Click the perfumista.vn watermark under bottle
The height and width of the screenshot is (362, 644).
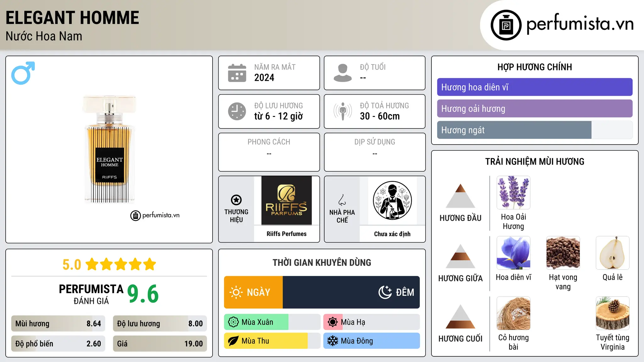(155, 215)
